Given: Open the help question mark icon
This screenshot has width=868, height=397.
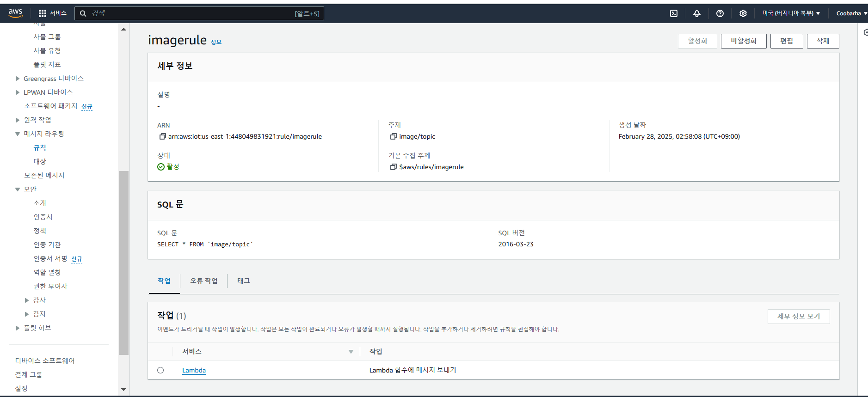Looking at the screenshot, I should 720,13.
